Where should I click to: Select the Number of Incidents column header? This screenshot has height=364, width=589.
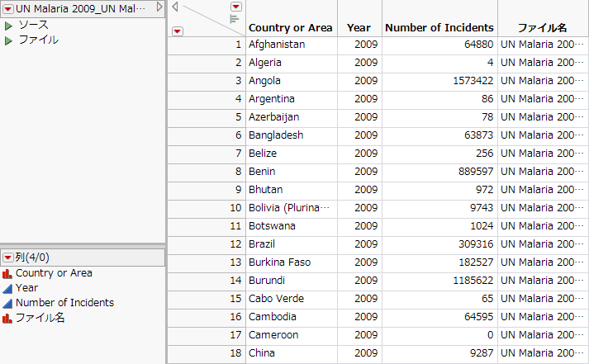(x=439, y=27)
